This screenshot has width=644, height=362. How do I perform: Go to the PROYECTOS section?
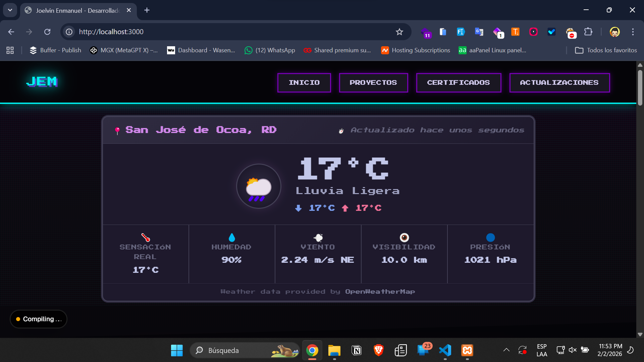[x=373, y=82]
